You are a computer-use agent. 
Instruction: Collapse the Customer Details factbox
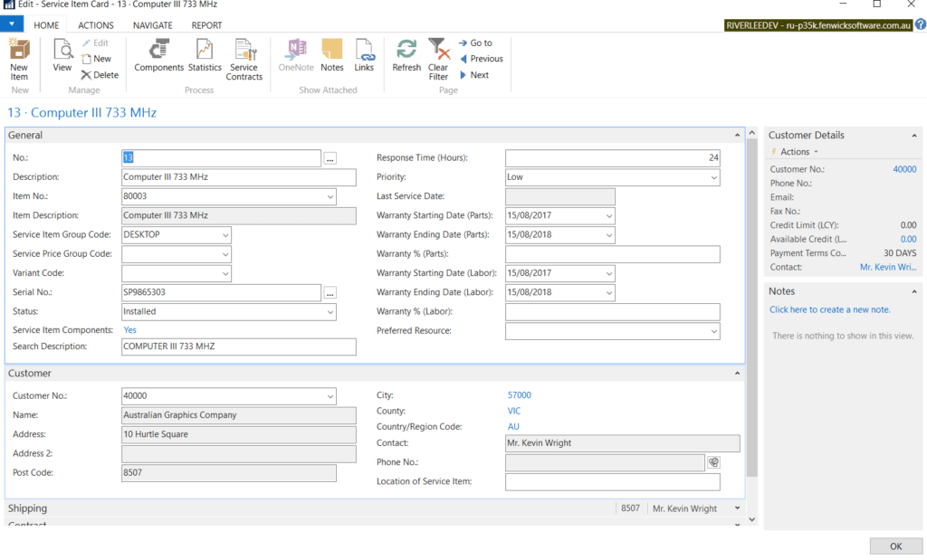coord(914,136)
